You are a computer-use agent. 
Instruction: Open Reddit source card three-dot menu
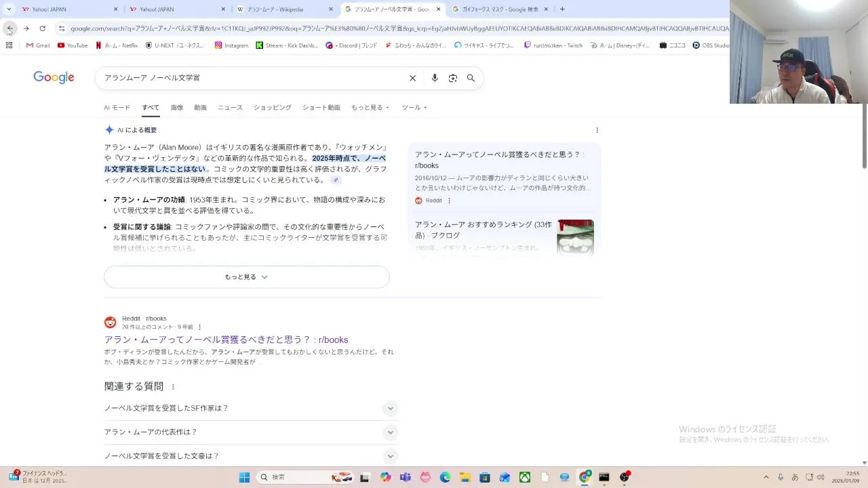(449, 201)
